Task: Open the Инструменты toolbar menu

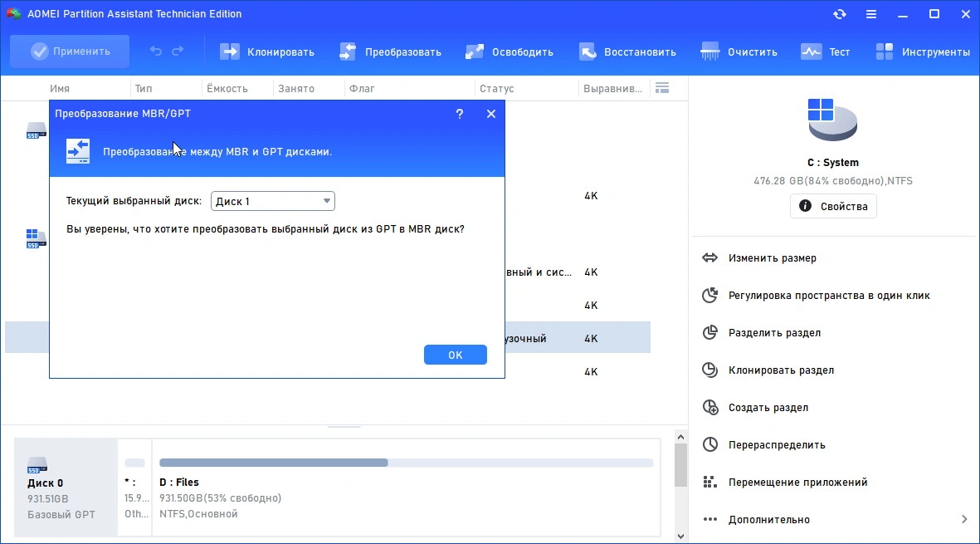Action: tap(922, 51)
